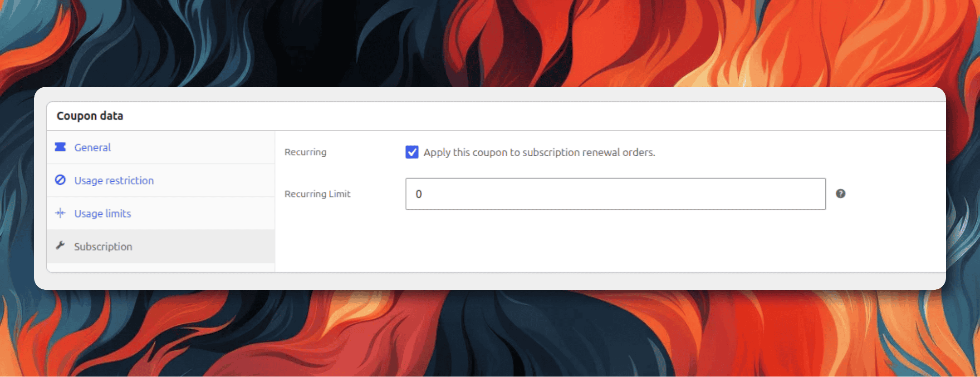Click empty sidebar area below Subscription tab
Viewport: 980px width, 377px height.
point(161,268)
